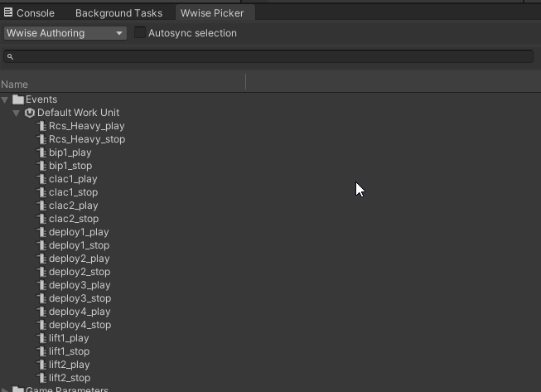Click the lift1_play event icon
This screenshot has width=541, height=392.
tap(41, 338)
